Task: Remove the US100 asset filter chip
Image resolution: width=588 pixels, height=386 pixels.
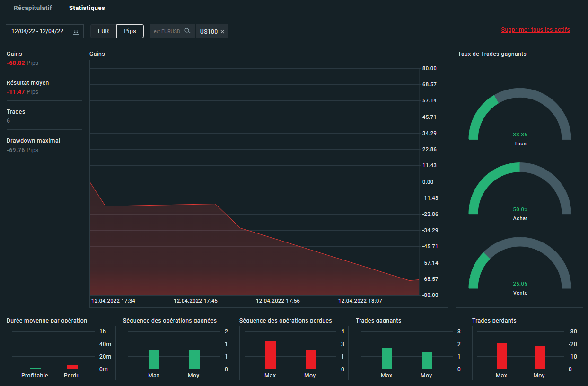Action: [x=222, y=32]
